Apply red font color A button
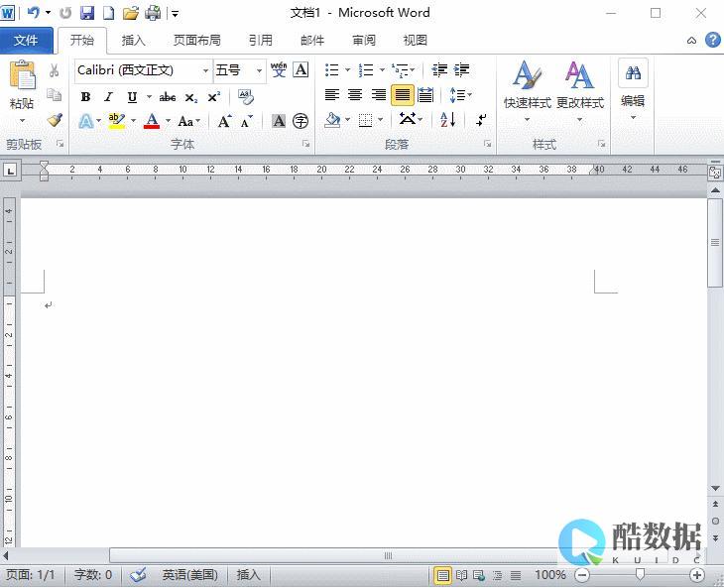Screen dimensions: 724x588 point(152,121)
